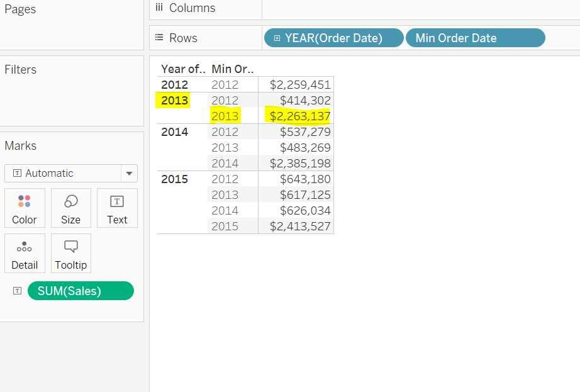
Task: Click the empty Filters shelf area
Action: [72, 101]
